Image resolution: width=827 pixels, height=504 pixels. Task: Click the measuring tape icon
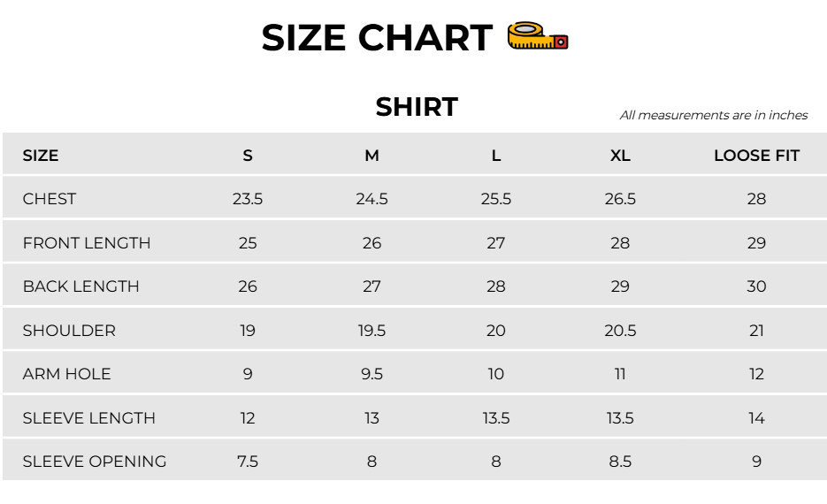(x=538, y=36)
